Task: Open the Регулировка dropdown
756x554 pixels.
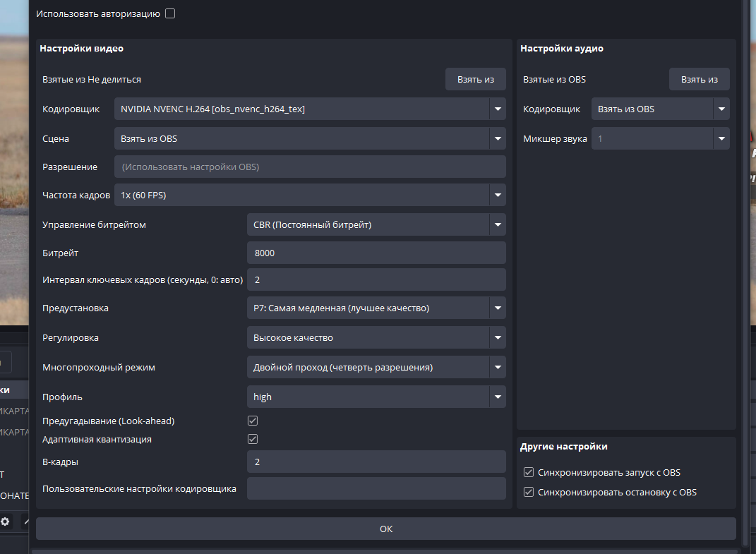Action: tap(376, 337)
